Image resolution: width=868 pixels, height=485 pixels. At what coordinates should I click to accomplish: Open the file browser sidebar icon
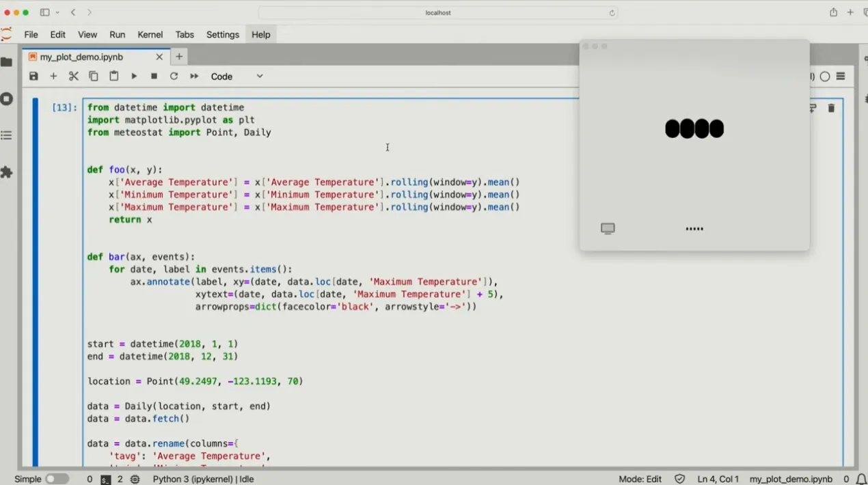[x=7, y=62]
